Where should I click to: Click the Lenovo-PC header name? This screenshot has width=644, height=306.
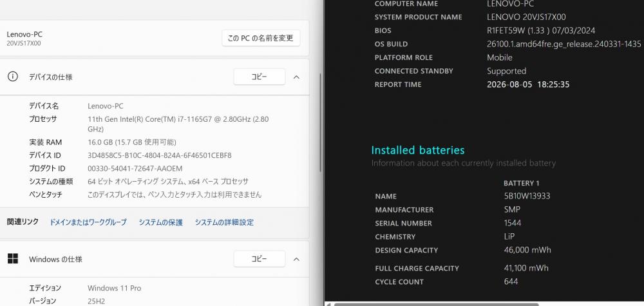tap(24, 35)
